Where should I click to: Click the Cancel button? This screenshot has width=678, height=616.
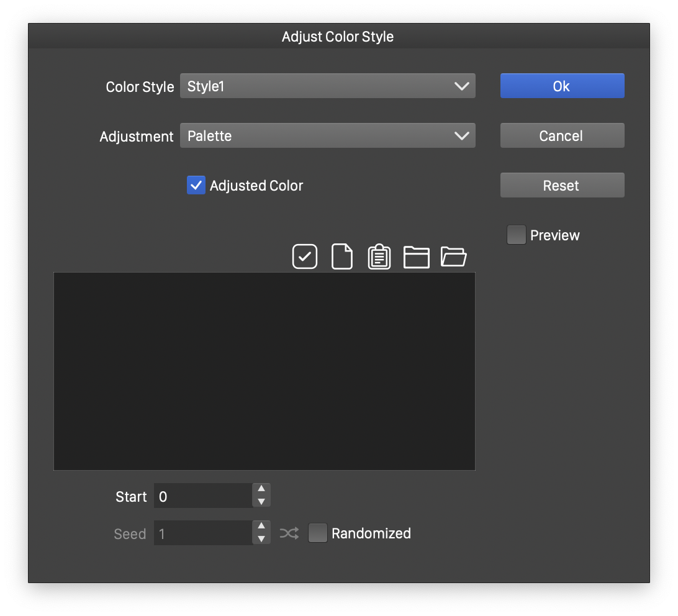click(x=562, y=136)
